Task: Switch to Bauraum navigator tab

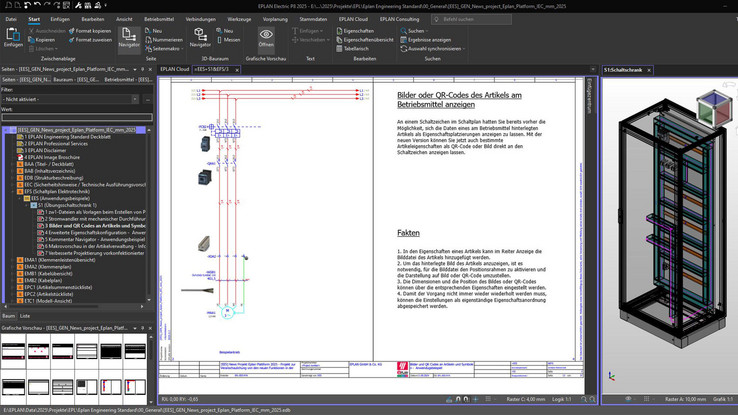Action: tap(75, 80)
